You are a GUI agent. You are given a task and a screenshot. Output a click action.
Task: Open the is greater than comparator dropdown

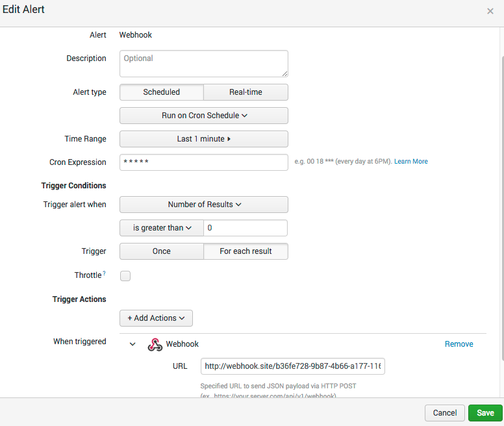tap(162, 228)
